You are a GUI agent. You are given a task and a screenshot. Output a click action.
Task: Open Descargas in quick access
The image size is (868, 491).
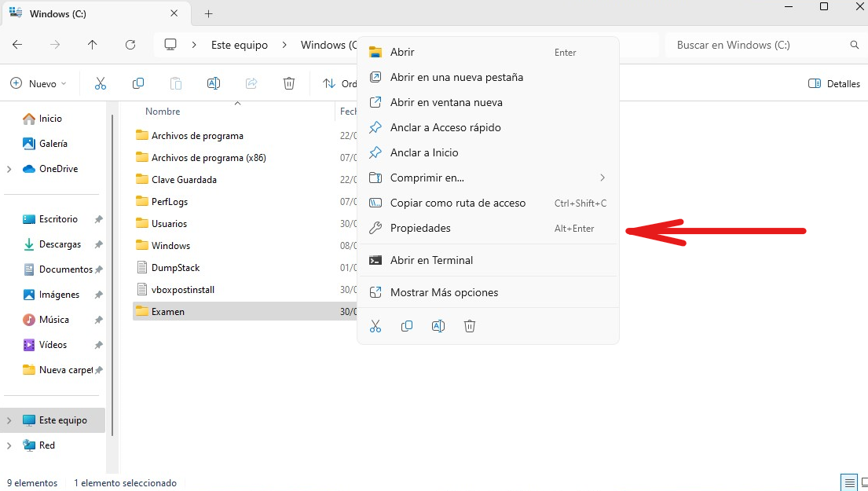(60, 244)
